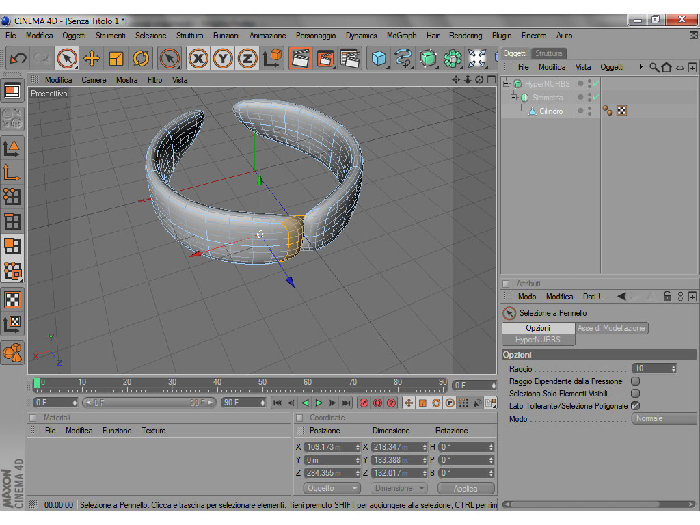The width and height of the screenshot is (700, 525).
Task: Click the preview range slider bar
Action: (149, 403)
